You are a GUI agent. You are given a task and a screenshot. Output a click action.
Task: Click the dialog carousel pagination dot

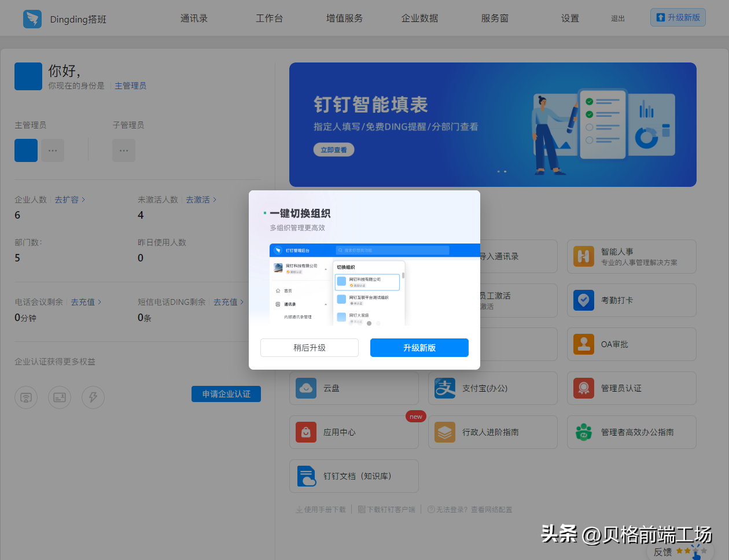pos(369,323)
